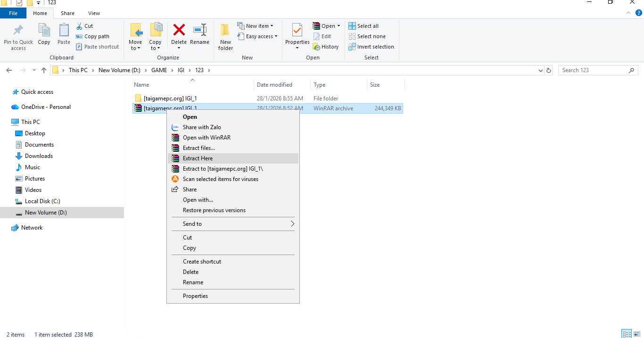
Task: Open the View ribbon tab
Action: 94,13
